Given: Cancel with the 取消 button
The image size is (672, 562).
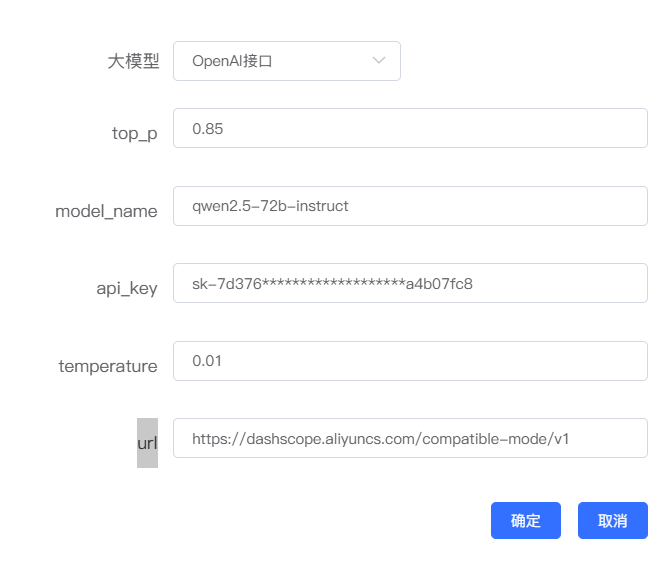Looking at the screenshot, I should pos(613,520).
